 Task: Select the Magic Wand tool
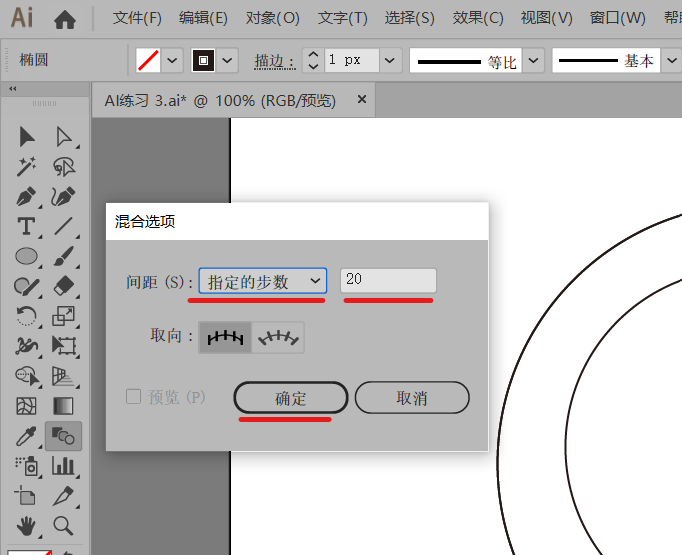click(x=27, y=167)
